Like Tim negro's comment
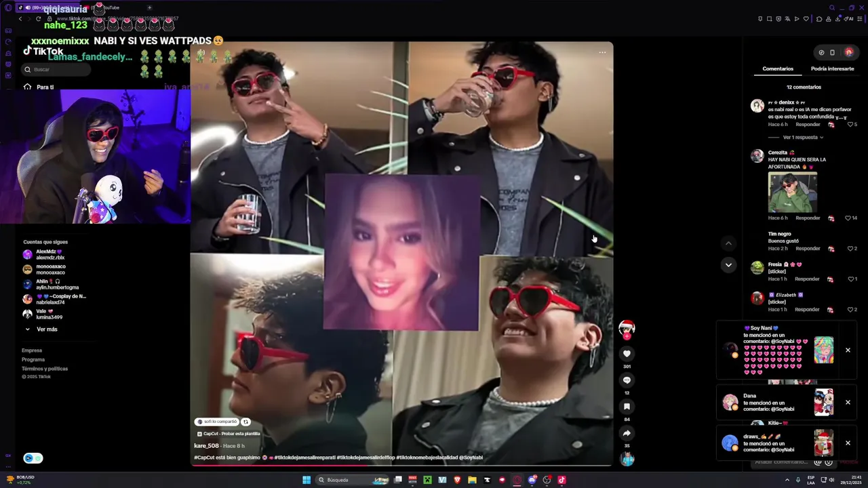 tap(850, 249)
